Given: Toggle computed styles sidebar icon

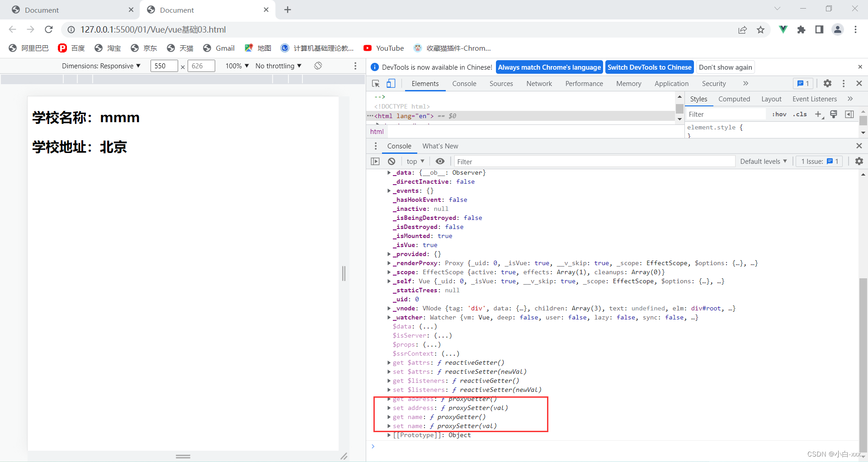Looking at the screenshot, I should [x=849, y=114].
